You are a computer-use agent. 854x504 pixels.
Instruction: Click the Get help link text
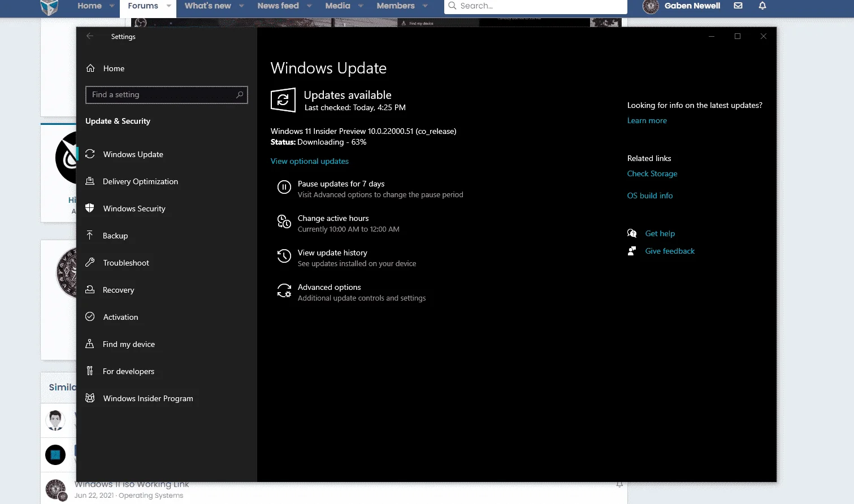tap(660, 233)
